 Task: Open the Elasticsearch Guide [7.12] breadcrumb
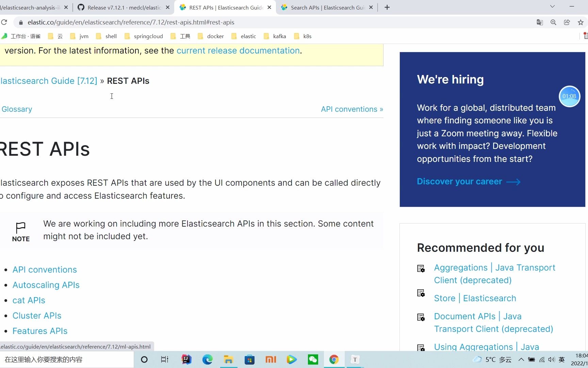pyautogui.click(x=49, y=81)
